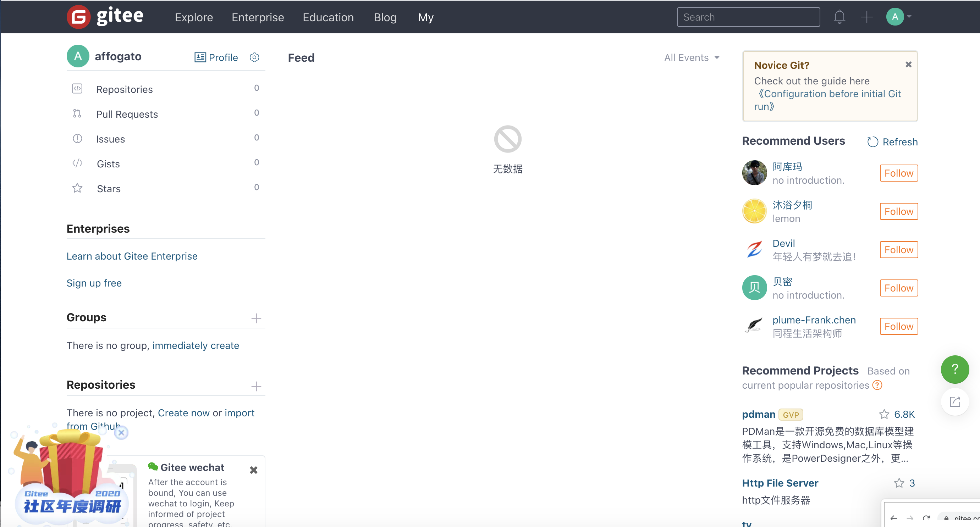Close the Novice Git tip box
This screenshot has height=527, width=980.
[x=908, y=65]
